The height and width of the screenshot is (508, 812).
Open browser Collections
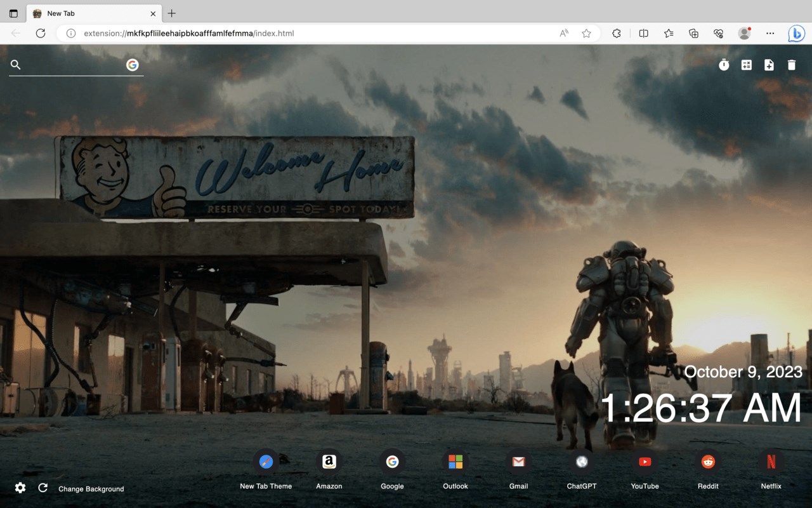(693, 33)
